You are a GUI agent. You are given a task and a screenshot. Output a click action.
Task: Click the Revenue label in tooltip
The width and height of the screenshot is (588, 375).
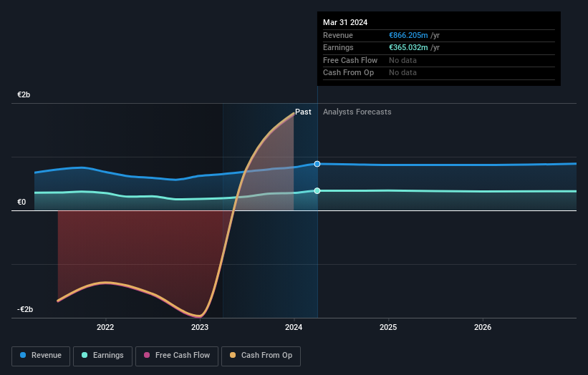click(338, 35)
